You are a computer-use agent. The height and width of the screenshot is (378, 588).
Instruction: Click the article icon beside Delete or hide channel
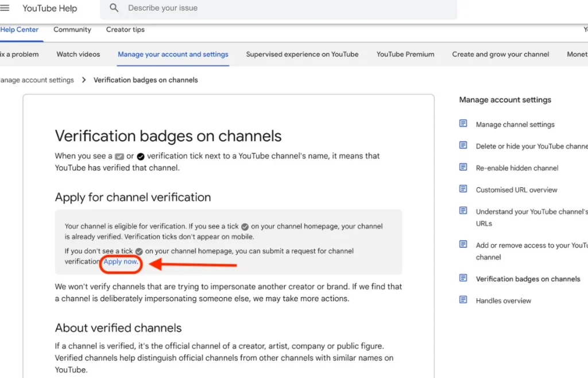[x=463, y=145]
